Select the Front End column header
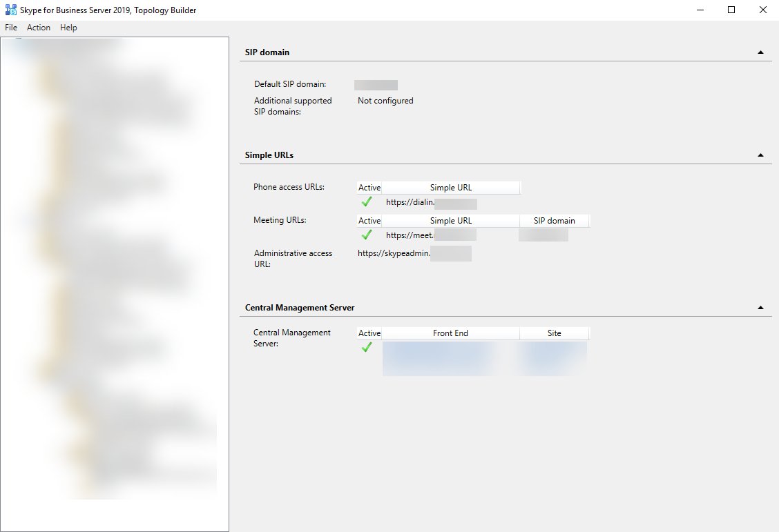779x532 pixels. coord(451,333)
